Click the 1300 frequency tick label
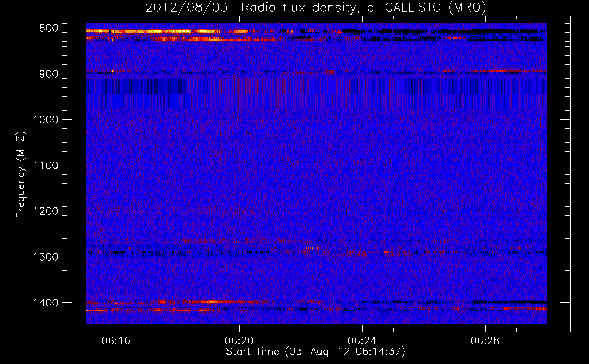The width and height of the screenshot is (589, 364). (46, 257)
